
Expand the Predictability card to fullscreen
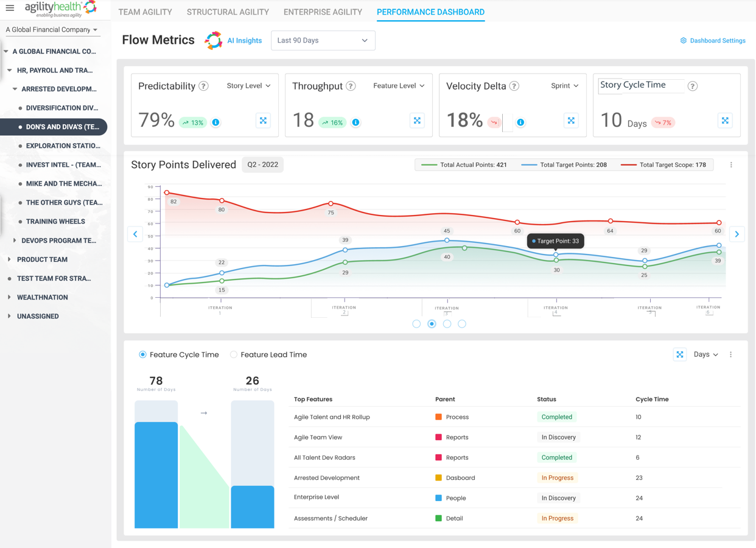click(263, 120)
